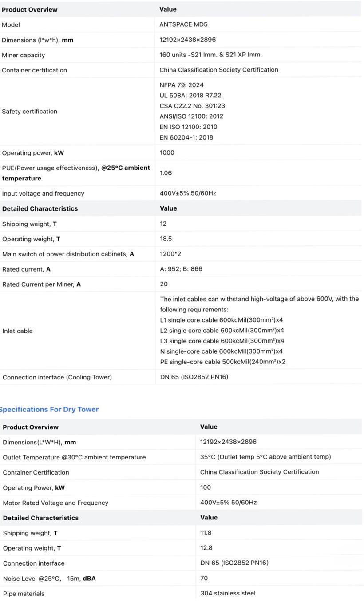The width and height of the screenshot is (364, 603).
Task: Click the first Detailed Characteristics header
Action: pos(40,208)
